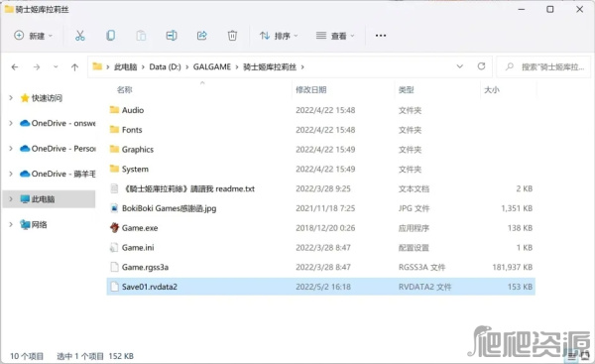Go back with the left arrow
The height and width of the screenshot is (364, 595).
15,67
